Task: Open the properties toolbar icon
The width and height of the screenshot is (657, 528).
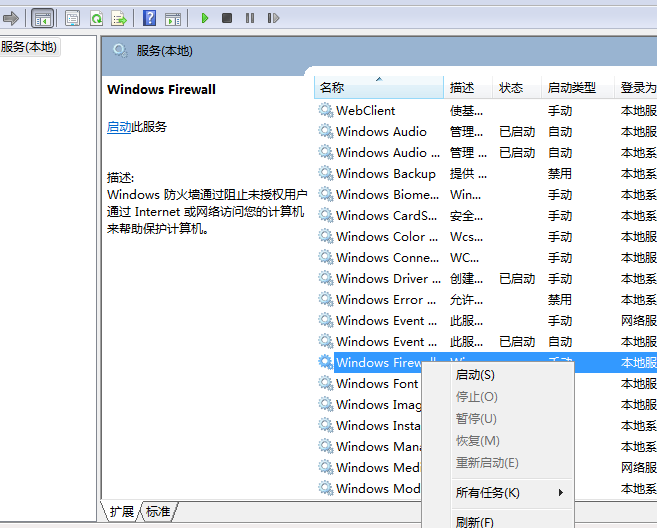Action: pyautogui.click(x=72, y=18)
